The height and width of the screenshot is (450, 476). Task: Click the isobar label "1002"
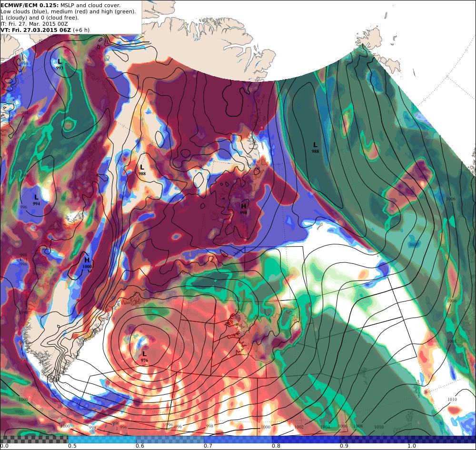click(299, 427)
